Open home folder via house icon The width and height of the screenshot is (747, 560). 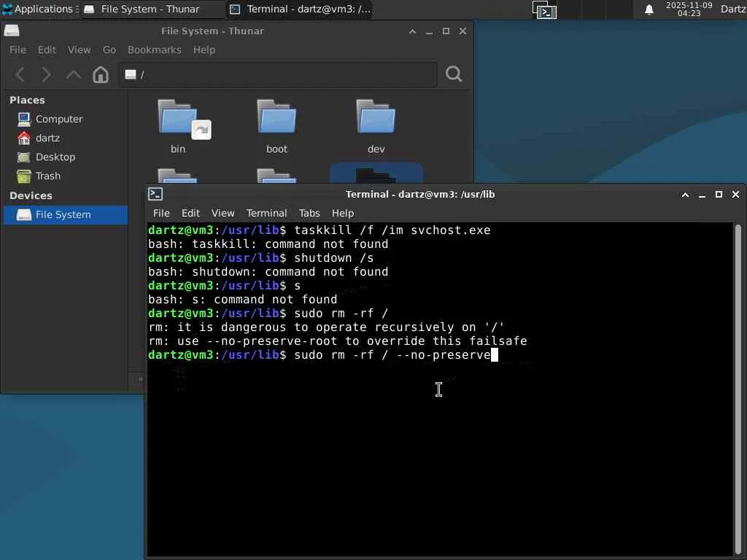pos(101,74)
